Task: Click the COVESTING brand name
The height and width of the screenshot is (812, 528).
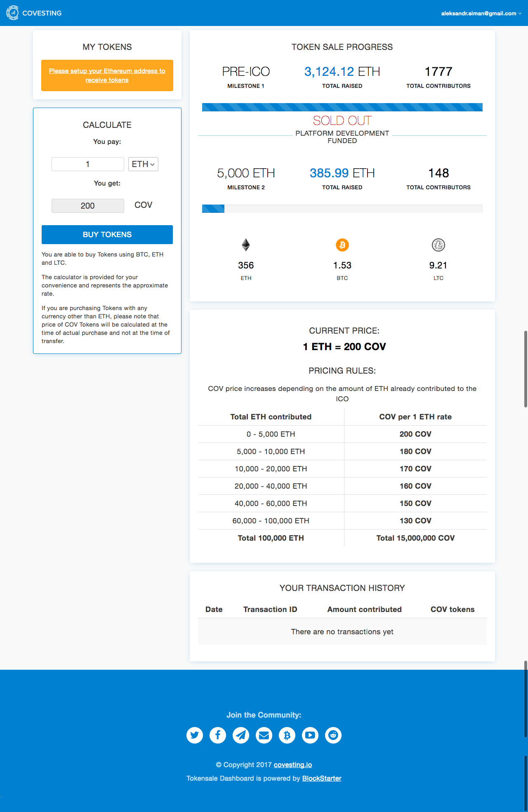Action: 42,13
